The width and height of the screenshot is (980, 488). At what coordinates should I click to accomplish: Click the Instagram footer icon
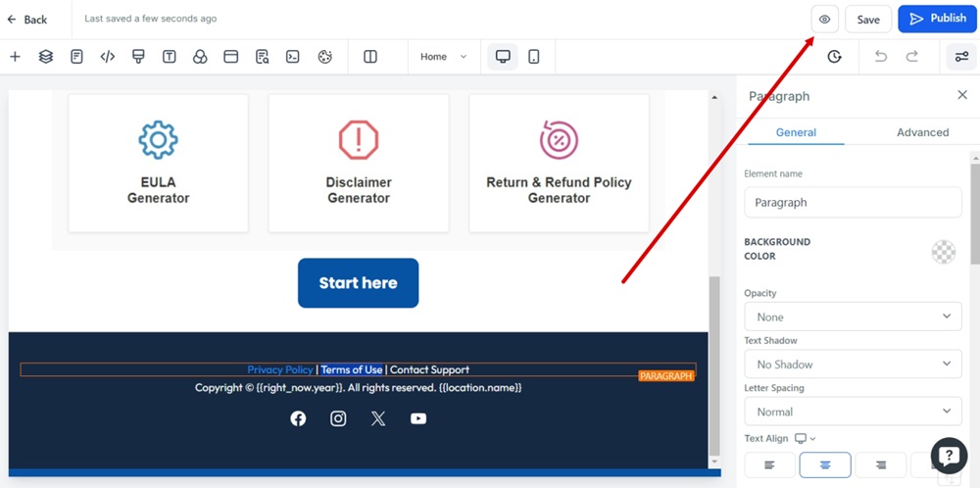(x=338, y=418)
